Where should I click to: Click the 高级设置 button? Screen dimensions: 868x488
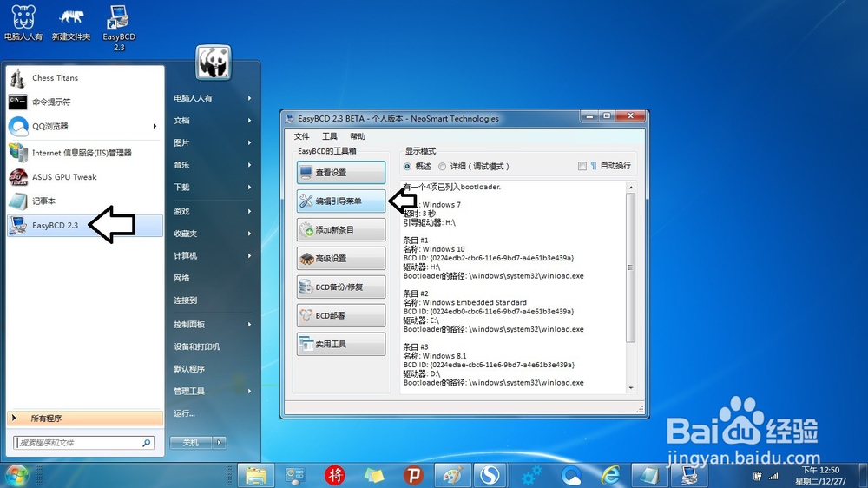coord(341,259)
